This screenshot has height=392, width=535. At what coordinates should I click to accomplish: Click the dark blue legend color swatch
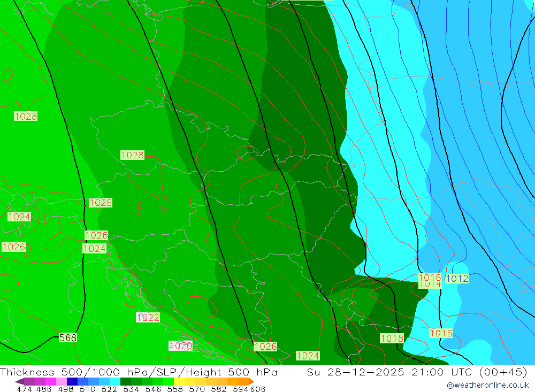(x=72, y=381)
